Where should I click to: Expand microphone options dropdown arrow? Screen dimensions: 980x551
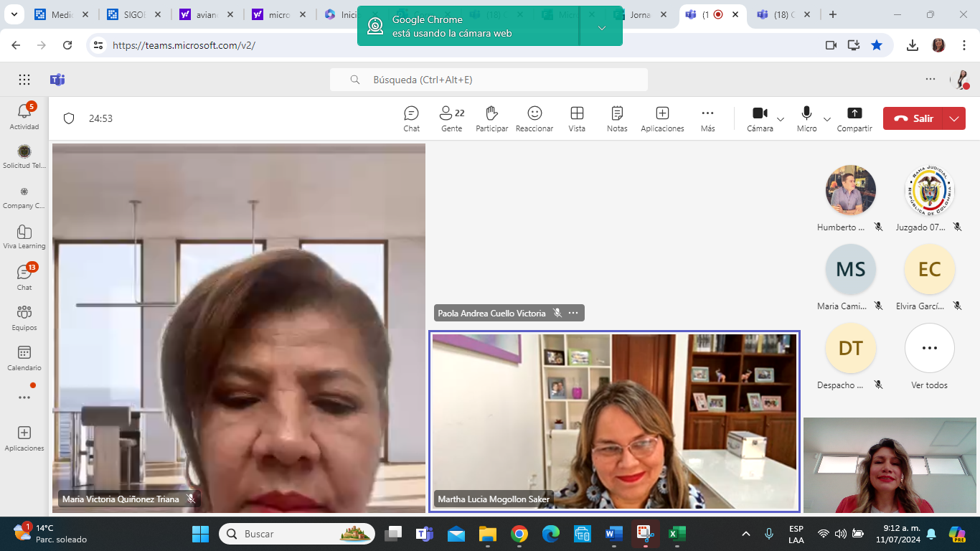pyautogui.click(x=827, y=119)
